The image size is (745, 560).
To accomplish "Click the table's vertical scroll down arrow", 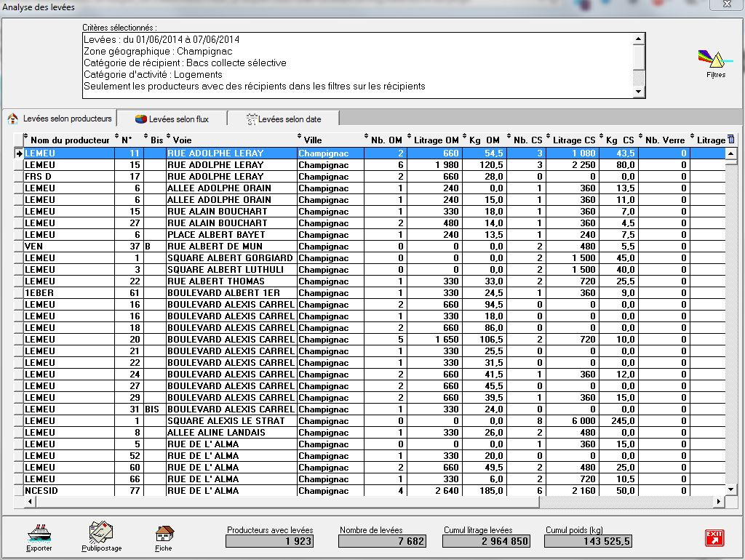I will pos(730,489).
